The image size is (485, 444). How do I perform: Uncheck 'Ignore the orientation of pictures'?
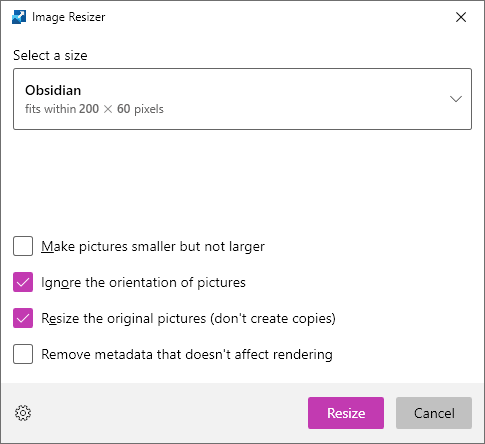point(23,282)
